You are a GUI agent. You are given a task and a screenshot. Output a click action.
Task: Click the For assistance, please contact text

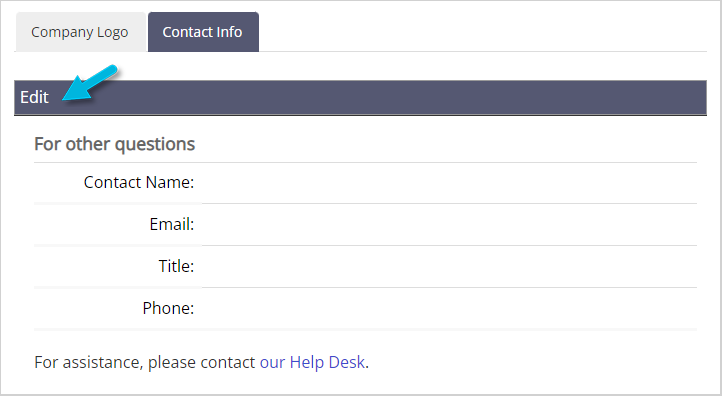145,362
